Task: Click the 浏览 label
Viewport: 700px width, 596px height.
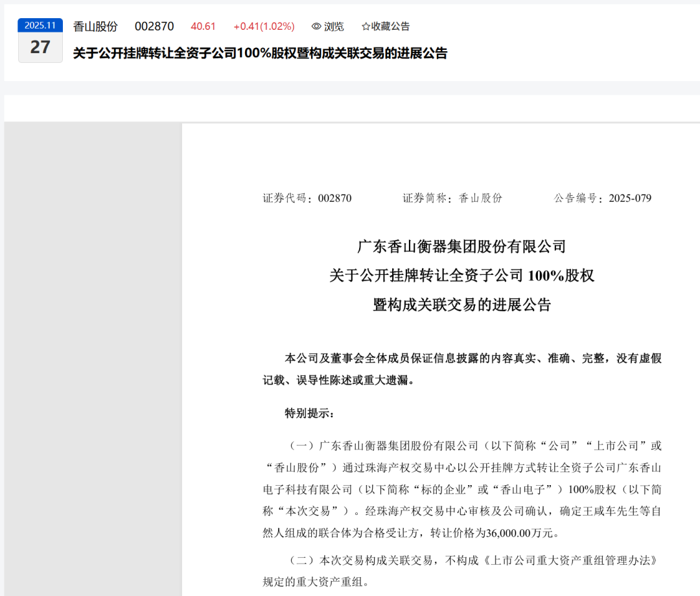Action: 334,27
